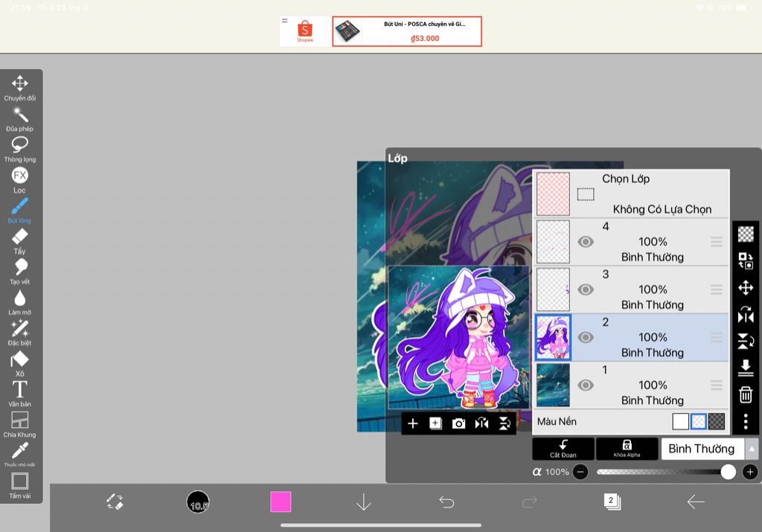Image resolution: width=762 pixels, height=532 pixels.
Task: Choose white background color swatch
Action: tap(680, 422)
